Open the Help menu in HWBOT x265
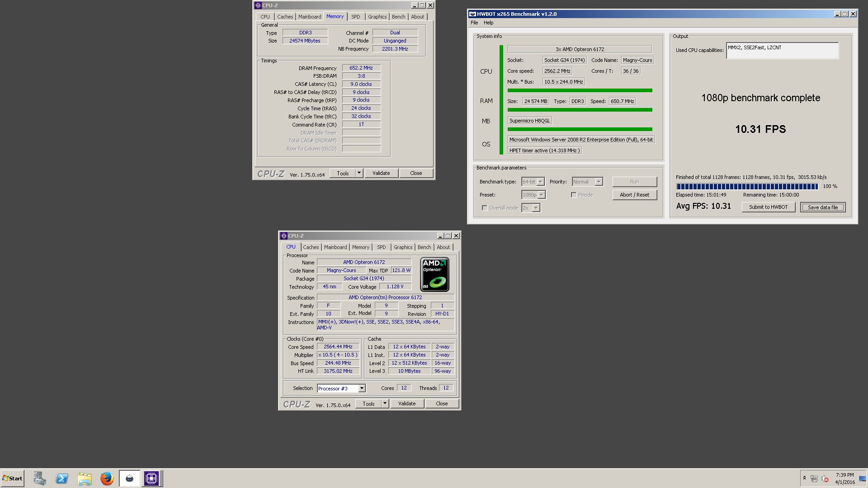Viewport: 868px width, 488px height. pyautogui.click(x=489, y=23)
